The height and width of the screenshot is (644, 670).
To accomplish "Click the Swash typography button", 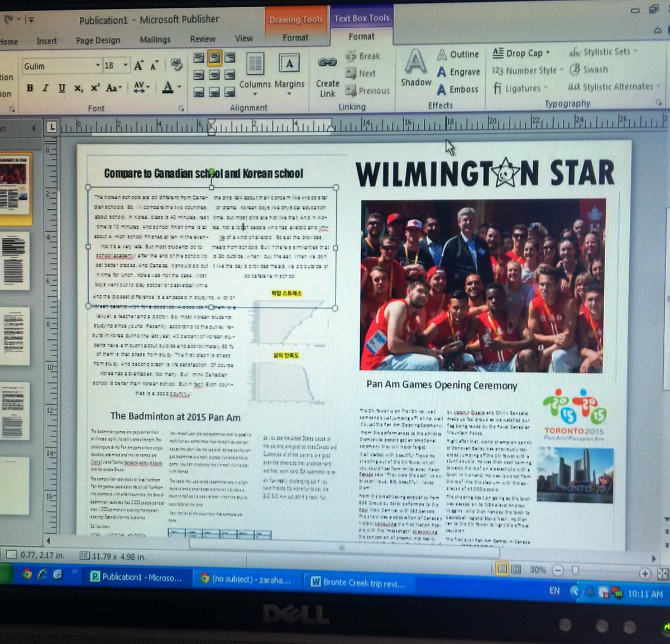I will [589, 69].
